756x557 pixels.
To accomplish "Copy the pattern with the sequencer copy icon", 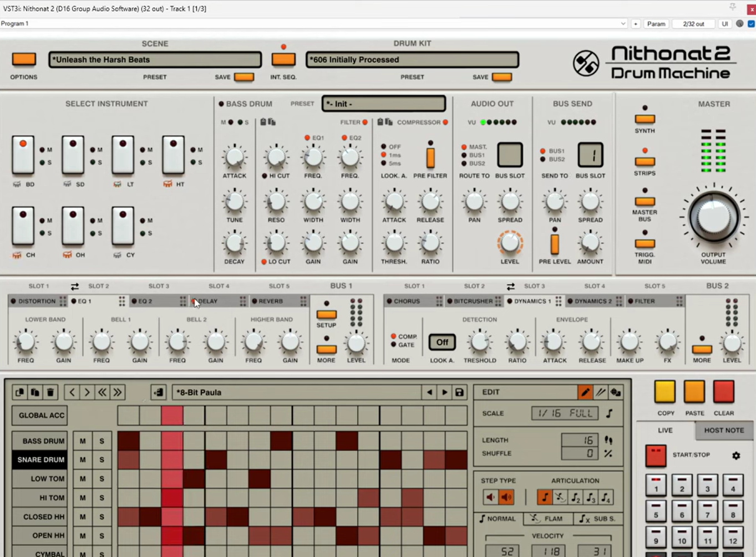I will (x=19, y=392).
